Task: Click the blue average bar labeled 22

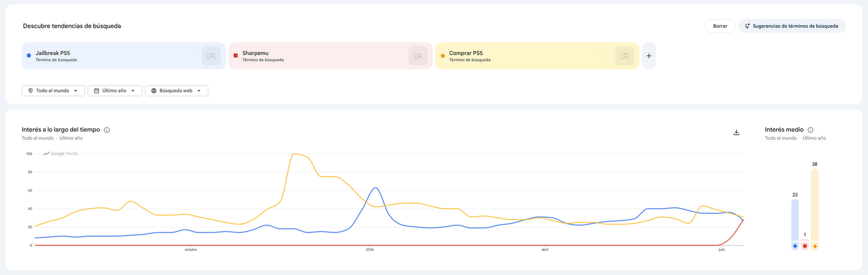Action: coord(795,220)
